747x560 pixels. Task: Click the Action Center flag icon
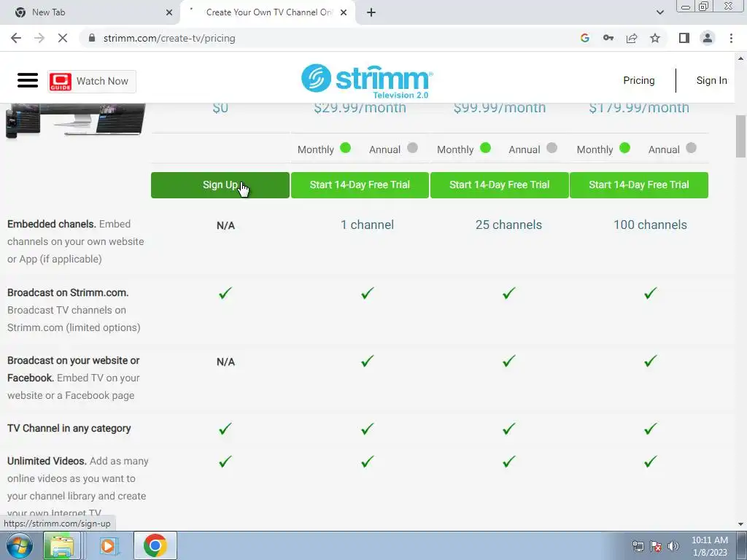656,546
